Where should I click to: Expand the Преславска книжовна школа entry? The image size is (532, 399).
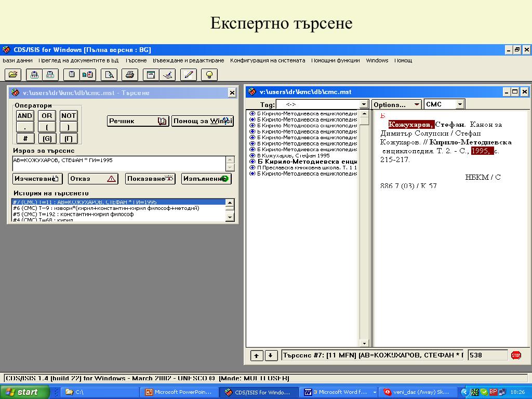click(252, 168)
